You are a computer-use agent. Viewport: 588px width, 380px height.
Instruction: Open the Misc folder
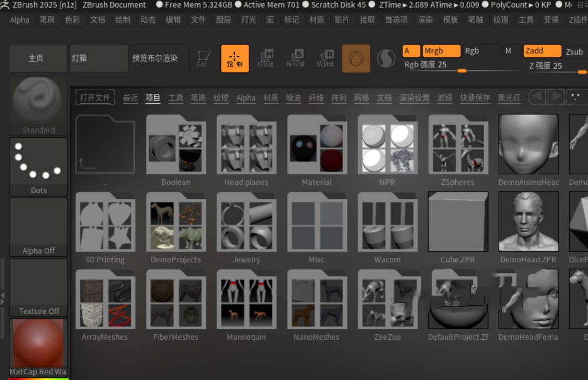317,228
